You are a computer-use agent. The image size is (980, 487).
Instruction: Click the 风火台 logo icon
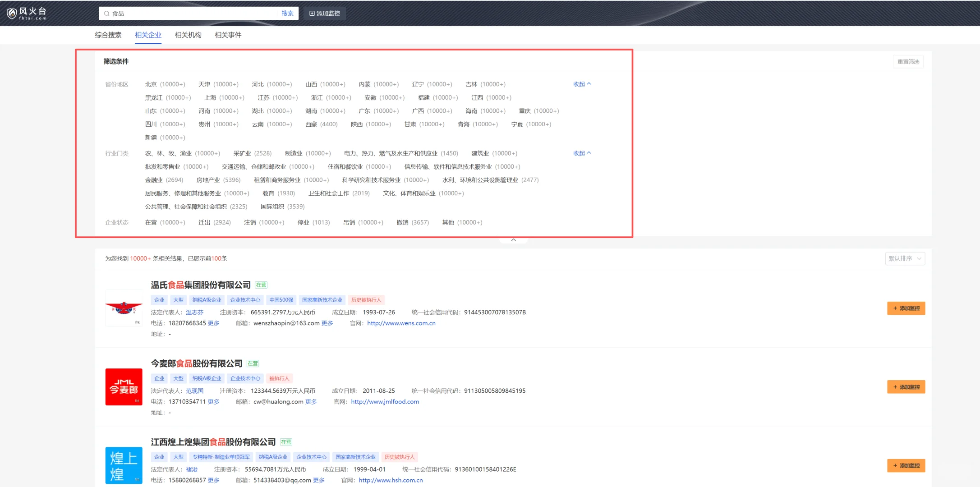pyautogui.click(x=12, y=14)
